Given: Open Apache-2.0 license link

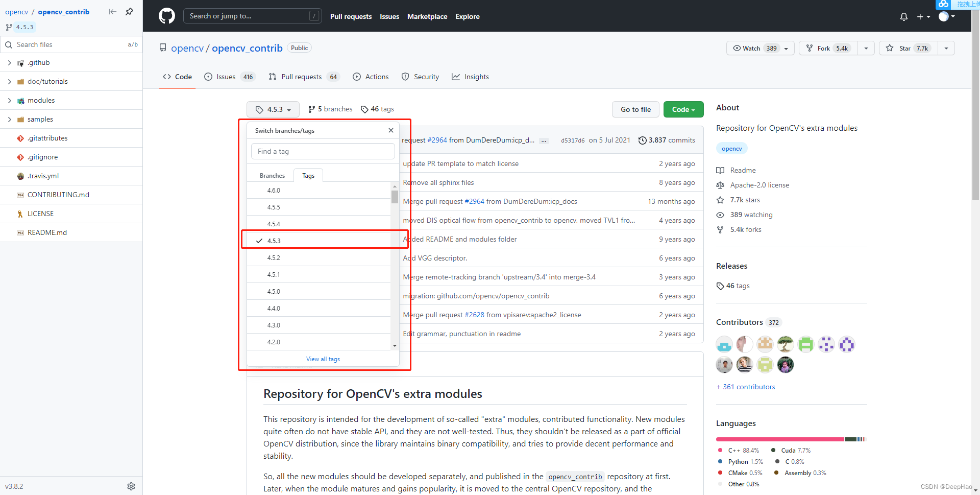Looking at the screenshot, I should [x=759, y=185].
